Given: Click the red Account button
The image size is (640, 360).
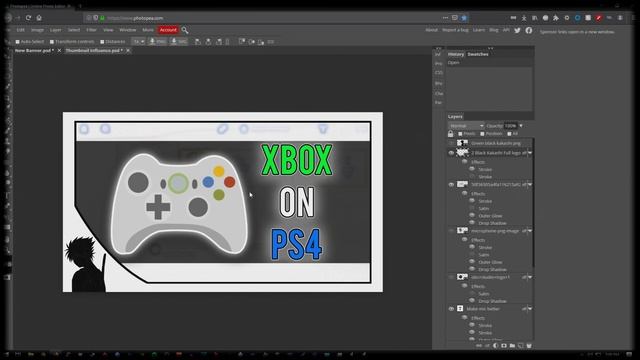Looking at the screenshot, I should (x=168, y=30).
